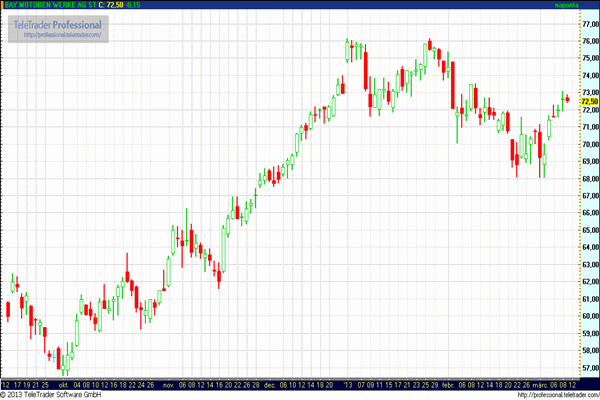Click the 68,00 price axis label

click(589, 178)
